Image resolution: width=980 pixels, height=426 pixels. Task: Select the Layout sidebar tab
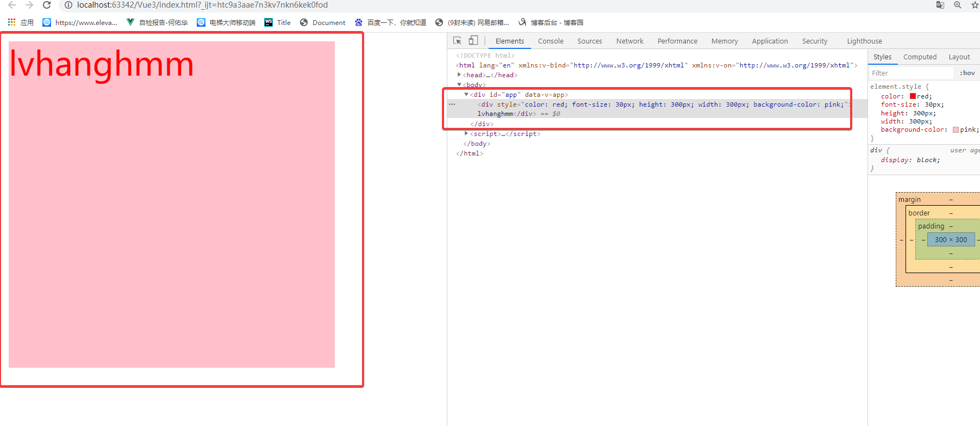pos(959,57)
